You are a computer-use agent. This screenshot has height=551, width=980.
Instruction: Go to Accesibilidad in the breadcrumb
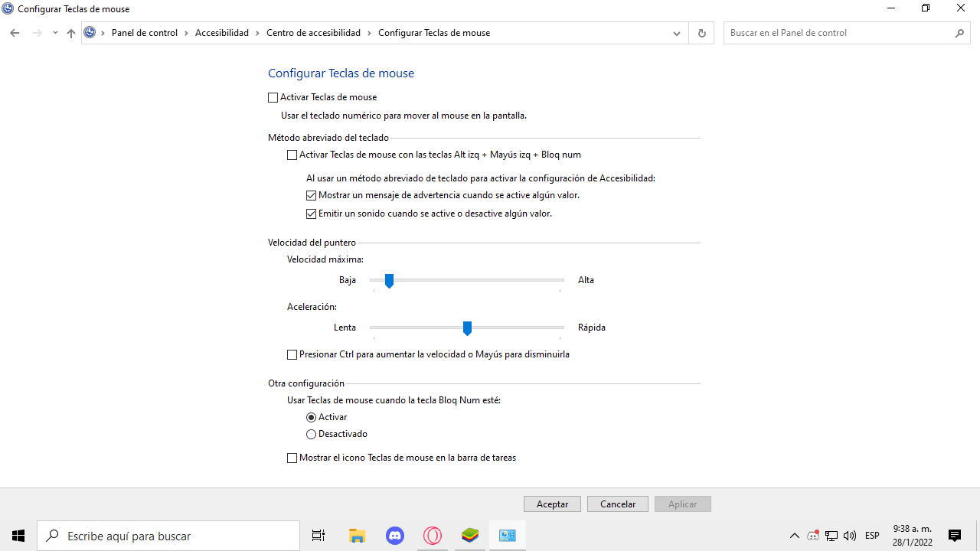click(222, 33)
